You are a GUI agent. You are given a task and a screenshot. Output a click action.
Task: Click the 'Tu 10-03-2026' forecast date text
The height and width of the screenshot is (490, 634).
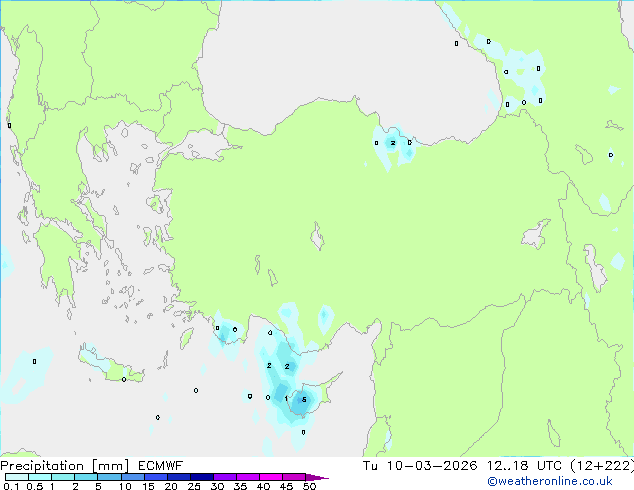420,466
